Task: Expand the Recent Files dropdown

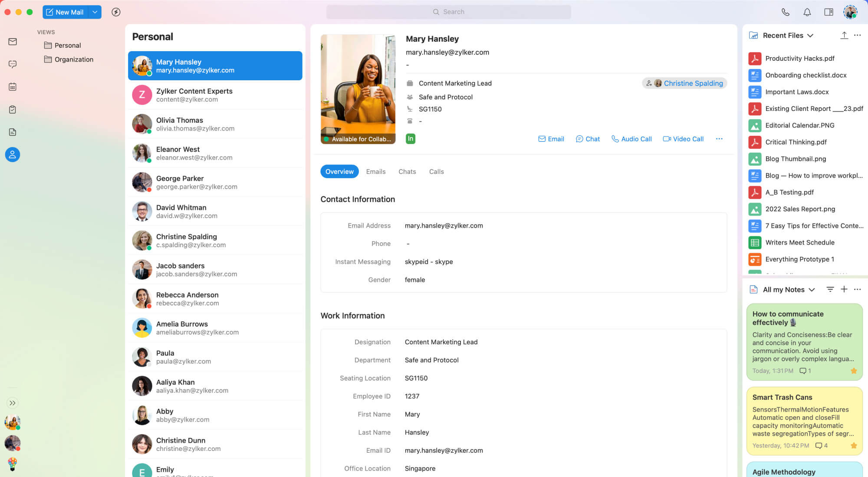Action: (810, 36)
